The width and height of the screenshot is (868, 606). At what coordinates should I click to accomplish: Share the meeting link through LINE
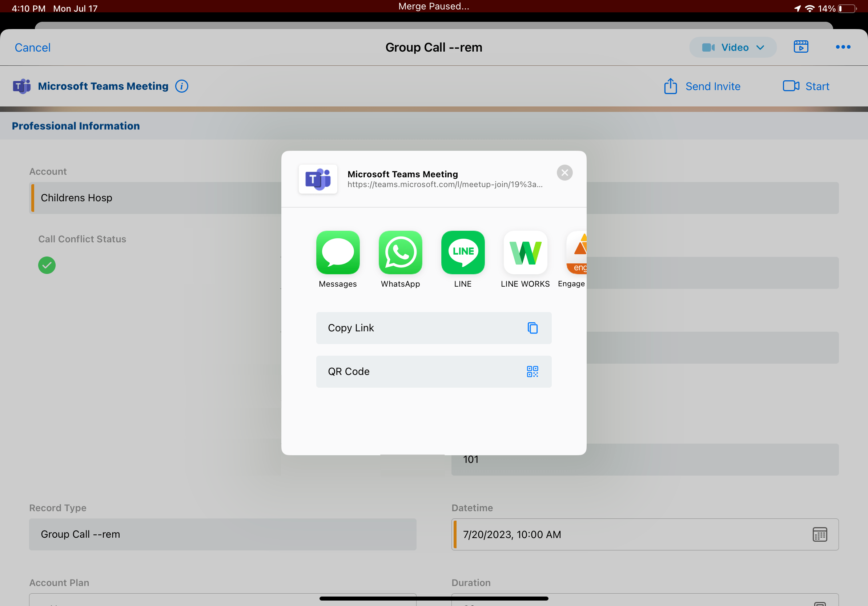(x=462, y=252)
